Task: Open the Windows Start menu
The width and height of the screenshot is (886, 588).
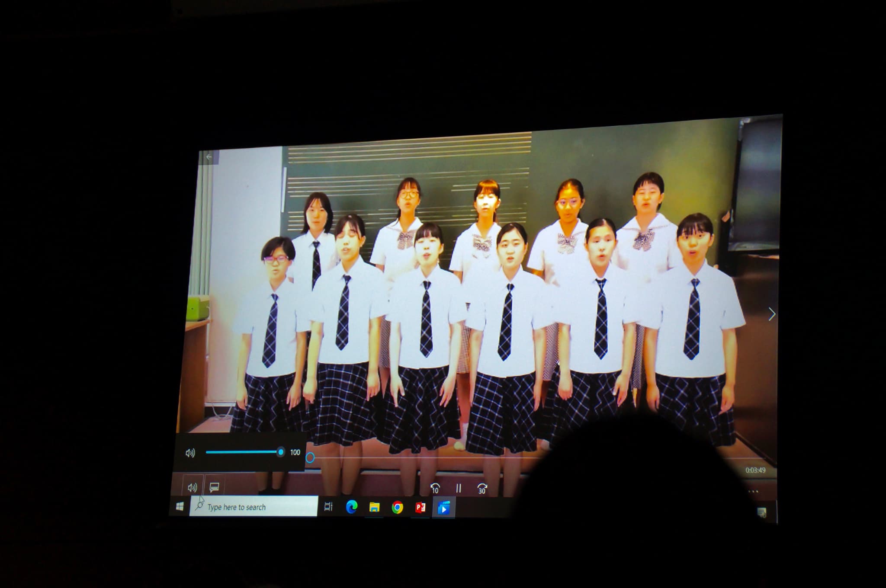Action: pos(180,506)
